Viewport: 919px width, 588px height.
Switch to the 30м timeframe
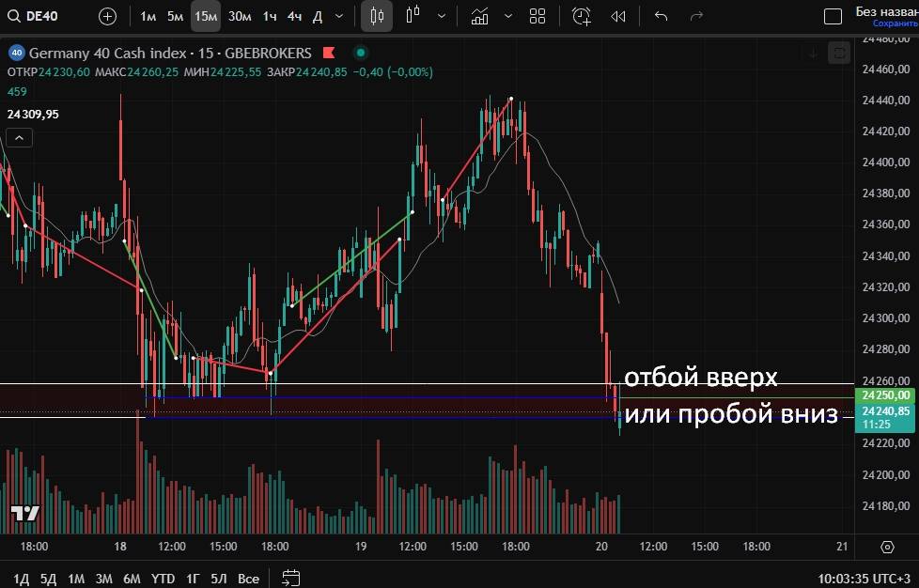(x=240, y=16)
